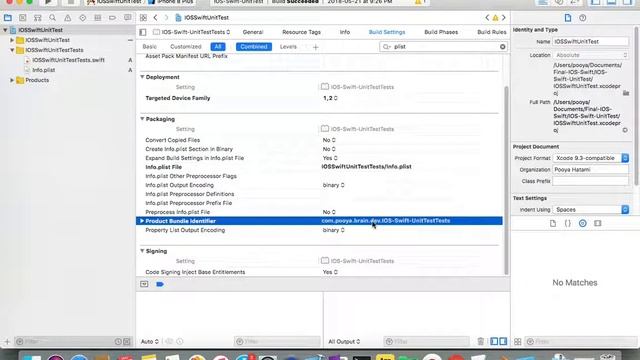Open the Test navigator diamond icon

[x=83, y=18]
